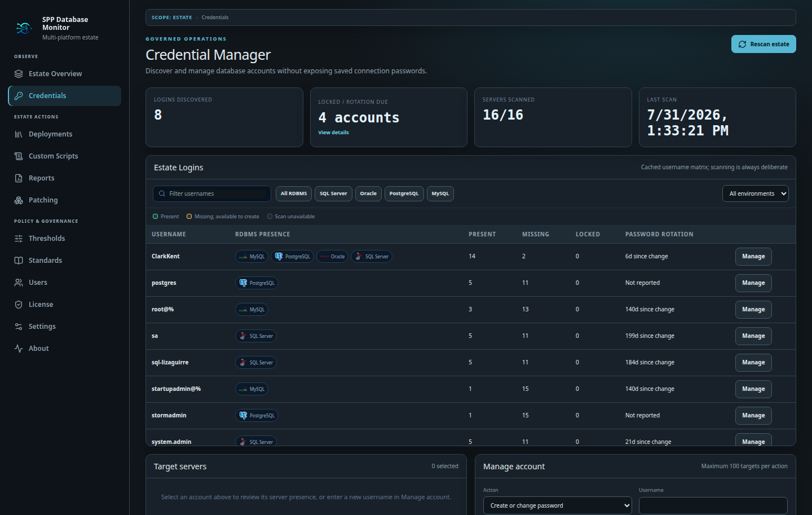Click the Rescan estate button
This screenshot has height=515, width=812.
764,44
